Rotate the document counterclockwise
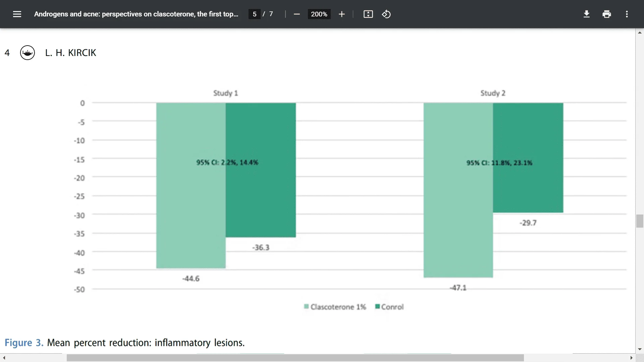644x362 pixels. (x=386, y=14)
